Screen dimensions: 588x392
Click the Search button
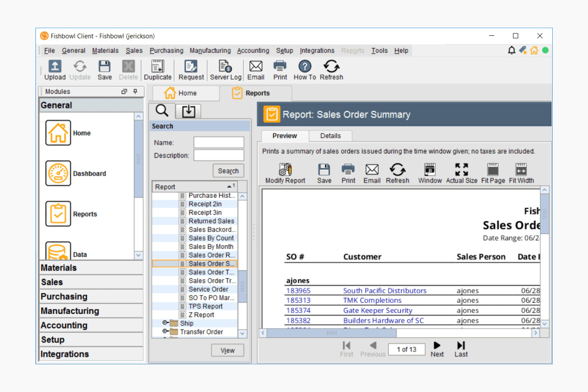pyautogui.click(x=228, y=170)
